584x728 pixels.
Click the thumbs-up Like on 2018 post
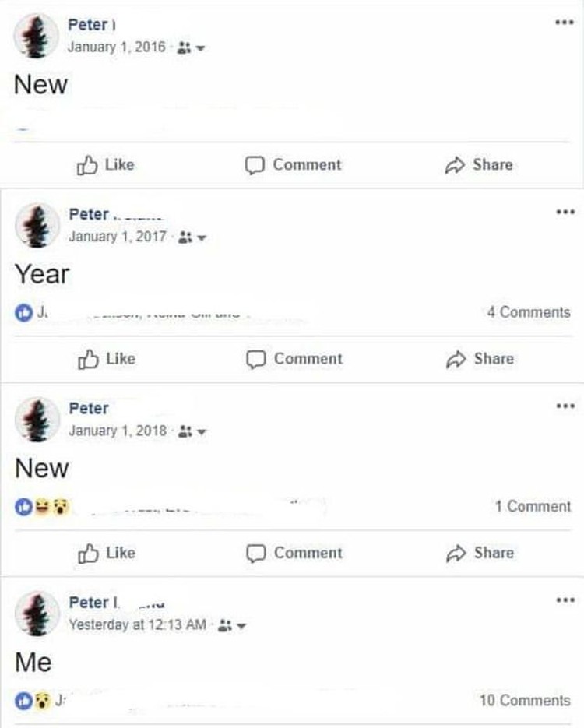(x=107, y=553)
